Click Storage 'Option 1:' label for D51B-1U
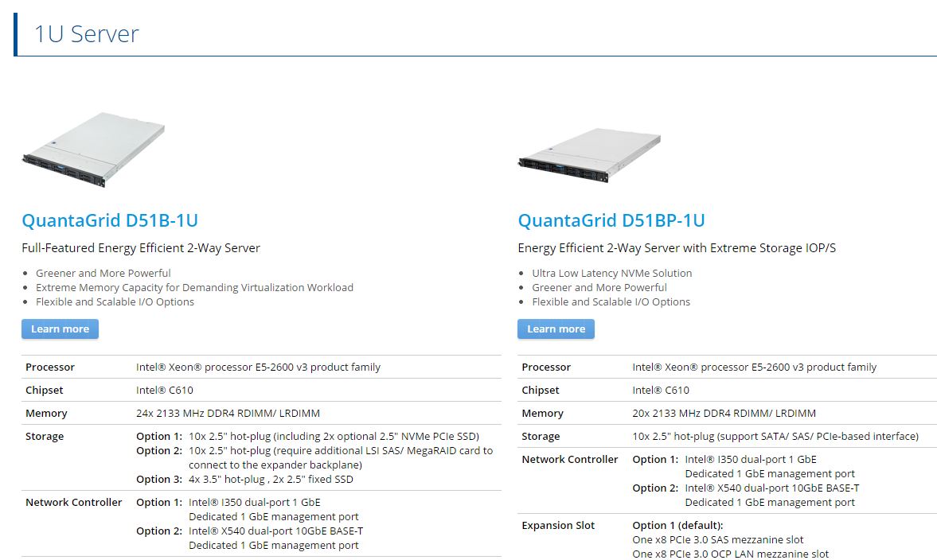 pos(159,437)
